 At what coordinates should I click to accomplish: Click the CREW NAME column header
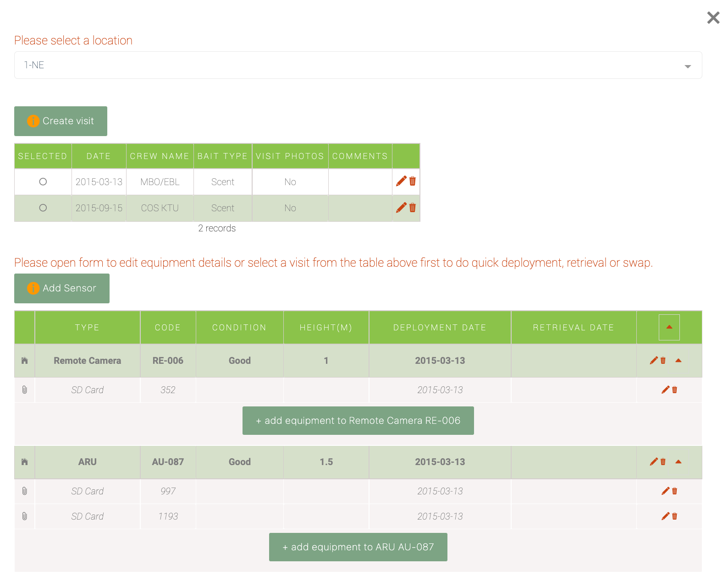[160, 156]
